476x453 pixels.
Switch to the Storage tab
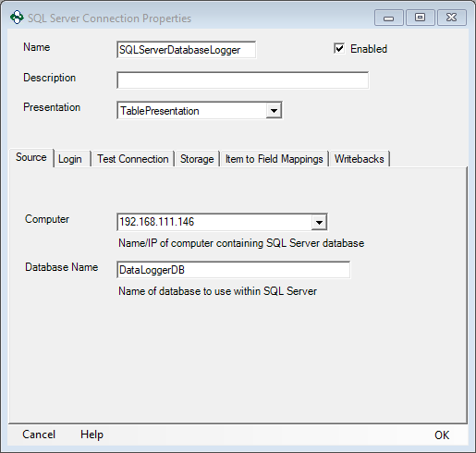197,159
